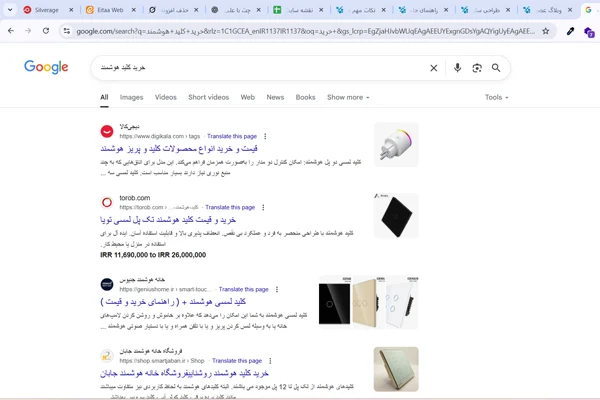The height and width of the screenshot is (400, 600).
Task: Switch to the Silverage tab
Action: (x=49, y=10)
